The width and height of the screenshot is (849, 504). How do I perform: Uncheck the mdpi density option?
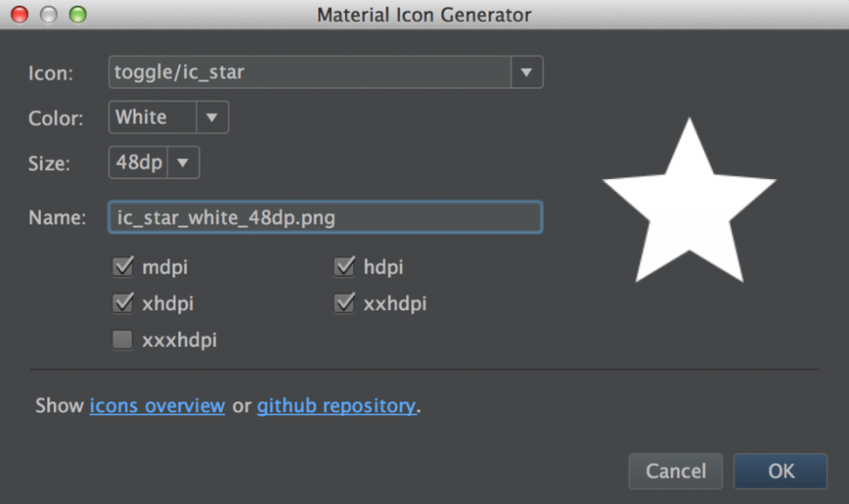[x=123, y=266]
